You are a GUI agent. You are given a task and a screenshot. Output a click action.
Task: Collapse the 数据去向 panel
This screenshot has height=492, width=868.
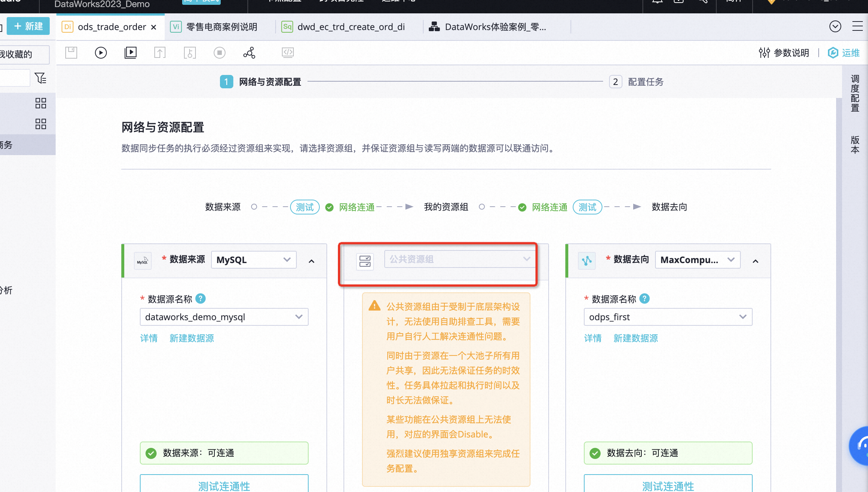(755, 261)
